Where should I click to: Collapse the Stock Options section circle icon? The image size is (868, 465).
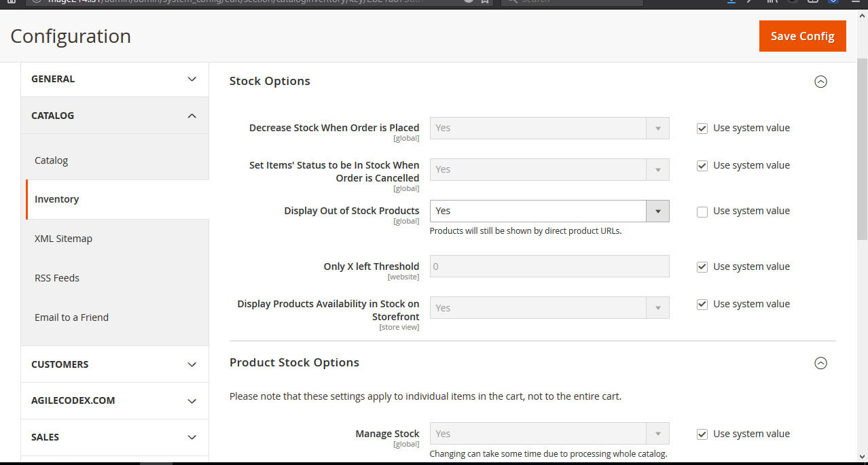point(820,82)
